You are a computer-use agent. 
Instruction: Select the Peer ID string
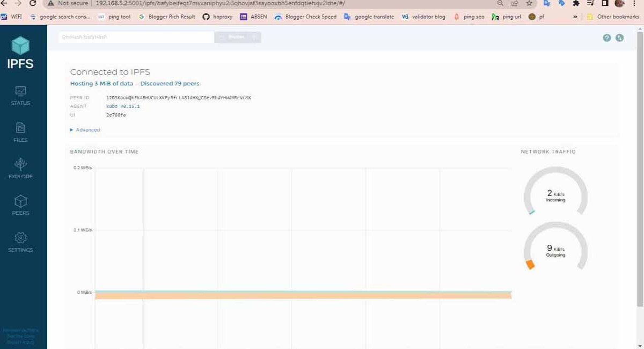179,98
